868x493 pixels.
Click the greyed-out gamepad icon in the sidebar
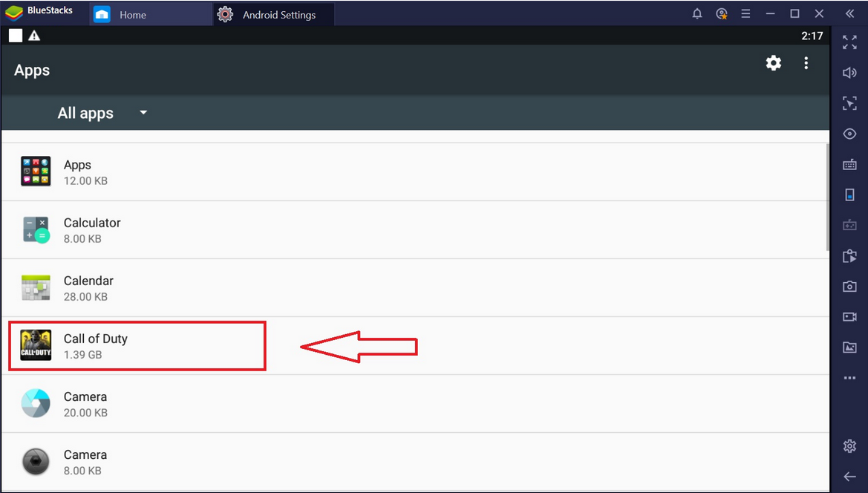[x=849, y=225]
